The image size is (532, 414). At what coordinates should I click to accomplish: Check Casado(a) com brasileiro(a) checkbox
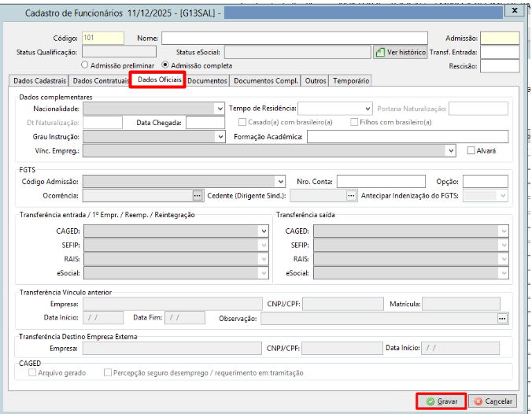[x=242, y=122]
